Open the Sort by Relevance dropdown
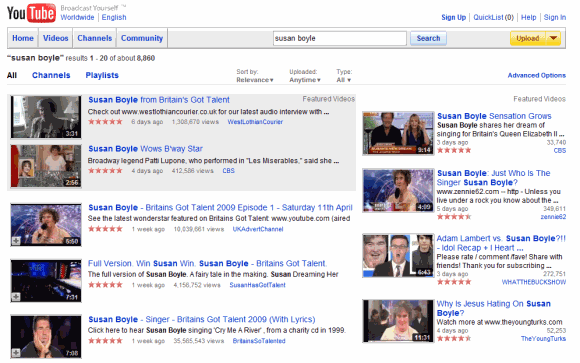Screen dimensions: 580x363 click(254, 80)
